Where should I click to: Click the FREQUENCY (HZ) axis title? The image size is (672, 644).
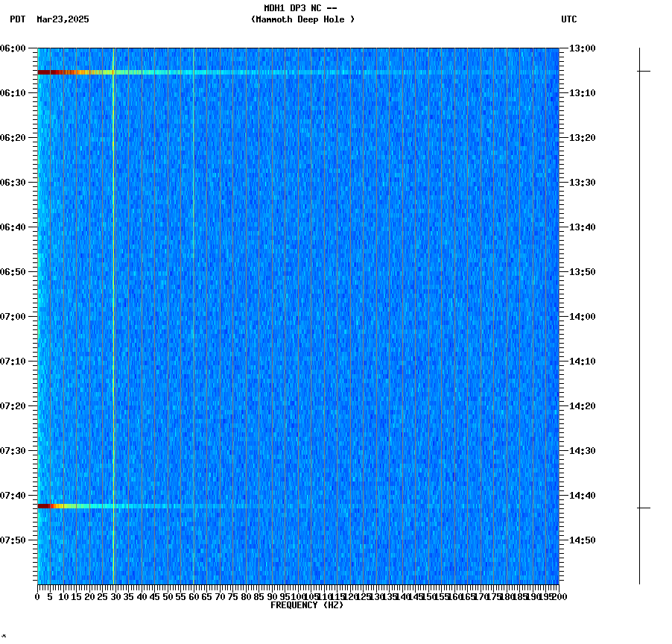pos(308,604)
